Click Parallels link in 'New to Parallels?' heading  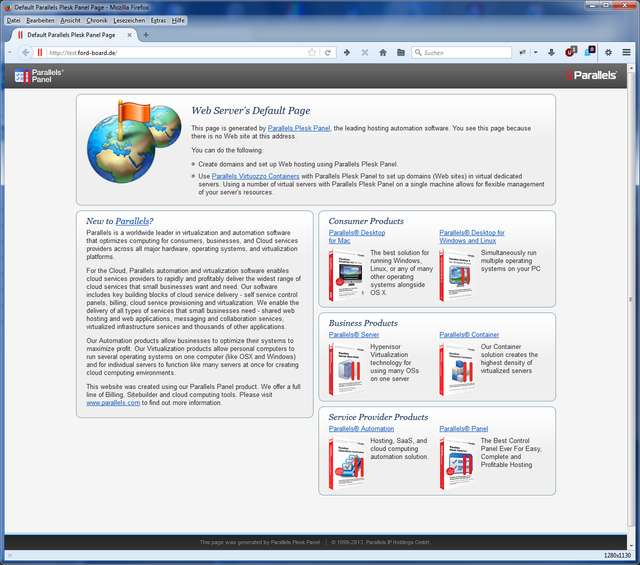click(x=132, y=221)
